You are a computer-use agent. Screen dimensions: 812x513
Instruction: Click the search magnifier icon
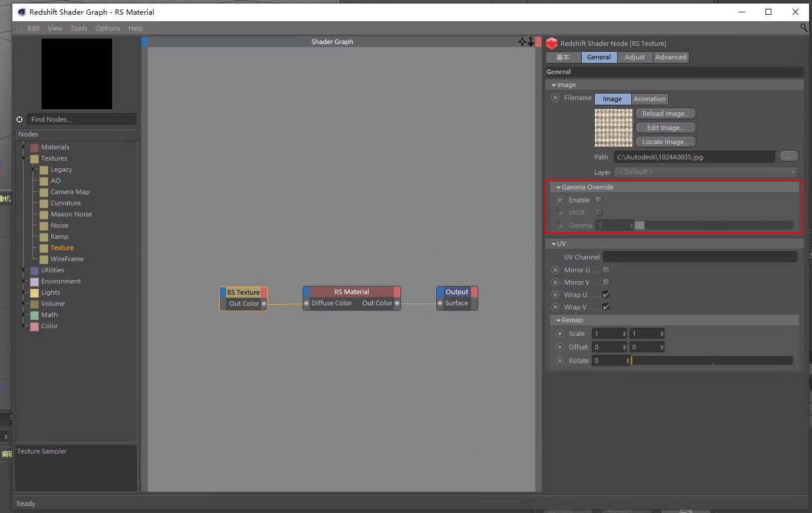(804, 28)
